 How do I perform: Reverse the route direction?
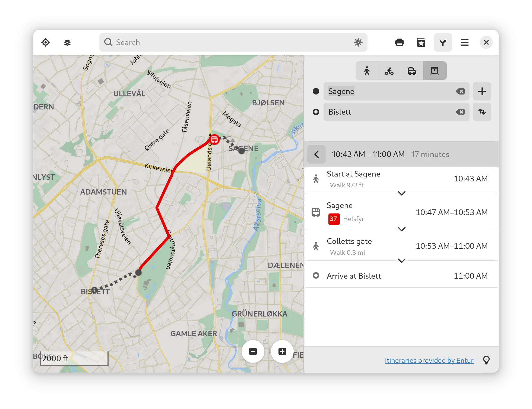(x=482, y=112)
